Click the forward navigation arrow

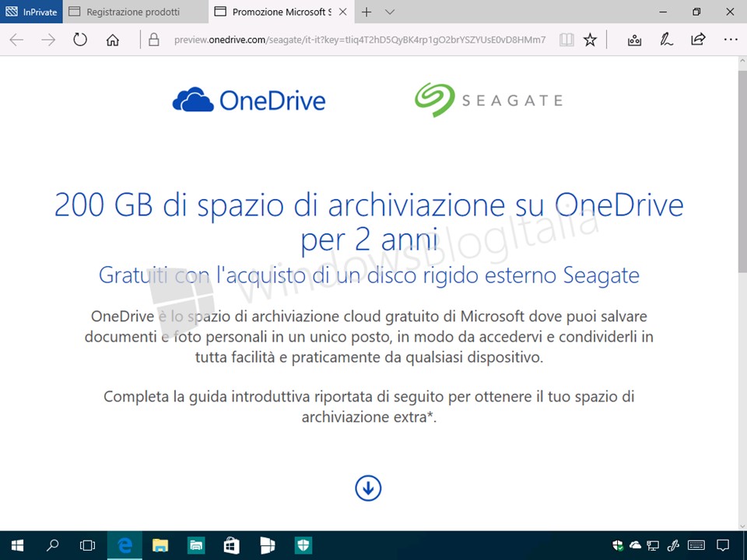[48, 40]
